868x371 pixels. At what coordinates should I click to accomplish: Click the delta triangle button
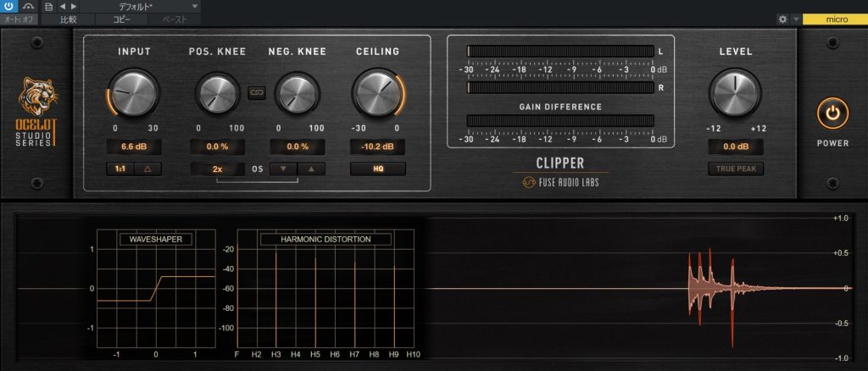click(x=147, y=169)
